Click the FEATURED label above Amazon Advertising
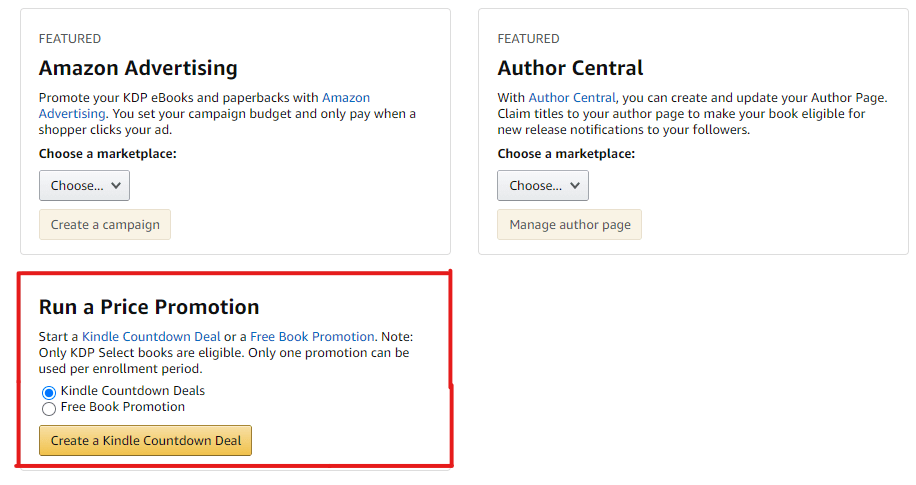The width and height of the screenshot is (916, 485). (69, 39)
